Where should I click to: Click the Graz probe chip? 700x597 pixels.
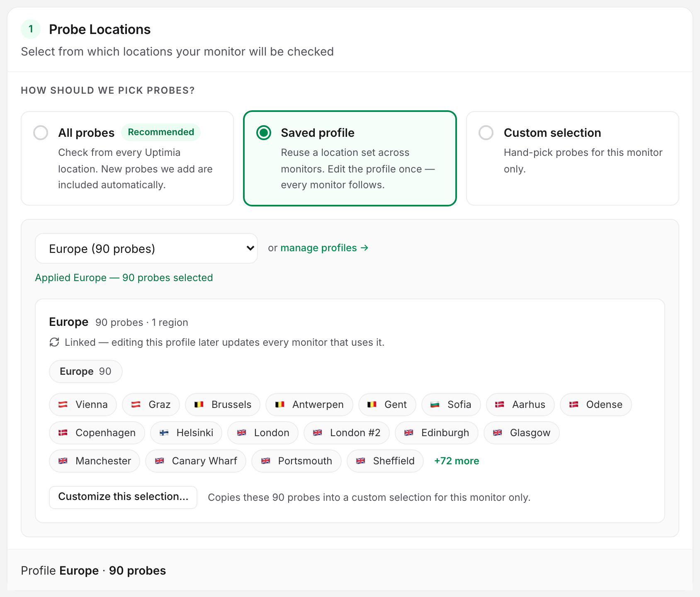tap(151, 405)
